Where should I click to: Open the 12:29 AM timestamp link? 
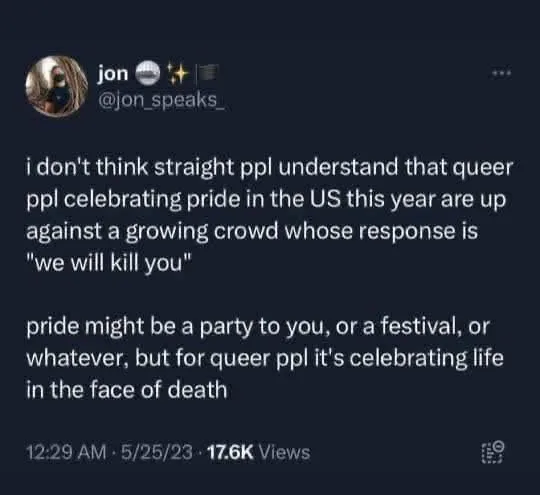66,452
